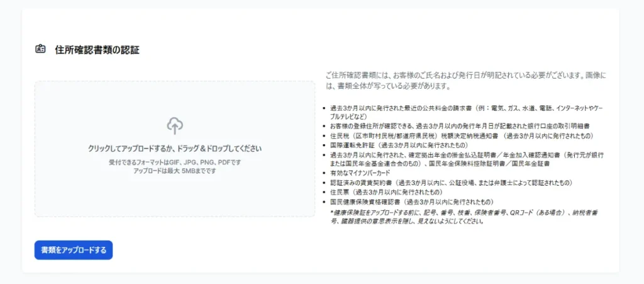644x284 pixels.
Task: Click the 認証済みの賃貸契約書 list item
Action: [452, 183]
